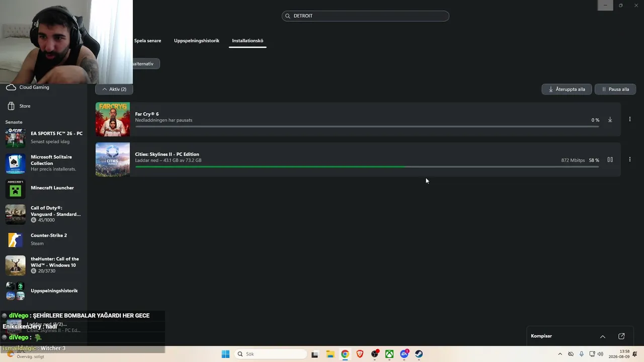Image resolution: width=644 pixels, height=362 pixels.
Task: Open Steam from the taskbar
Action: tap(419, 354)
